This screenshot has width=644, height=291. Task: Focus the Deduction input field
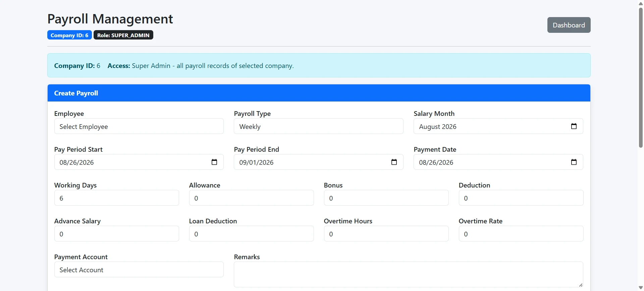tap(521, 198)
